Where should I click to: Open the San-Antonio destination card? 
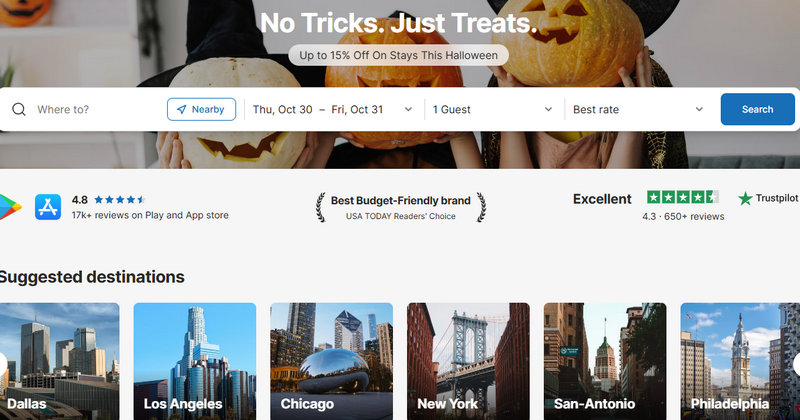coord(605,361)
